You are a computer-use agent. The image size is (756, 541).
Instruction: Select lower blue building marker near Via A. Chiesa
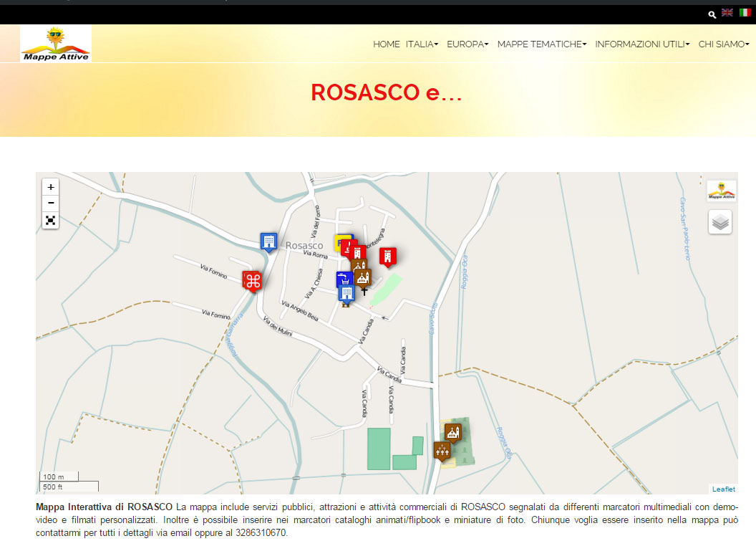[346, 293]
